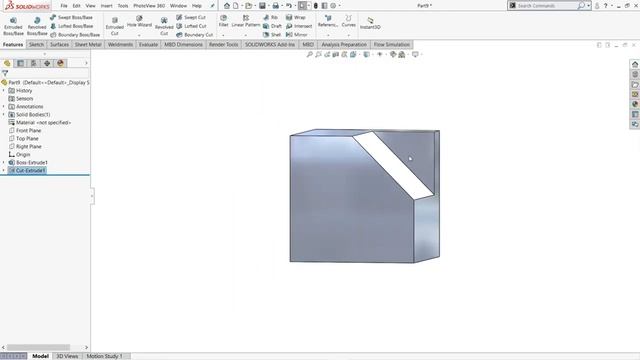Open the Motion Study 1 tab
The width and height of the screenshot is (640, 360).
[104, 356]
